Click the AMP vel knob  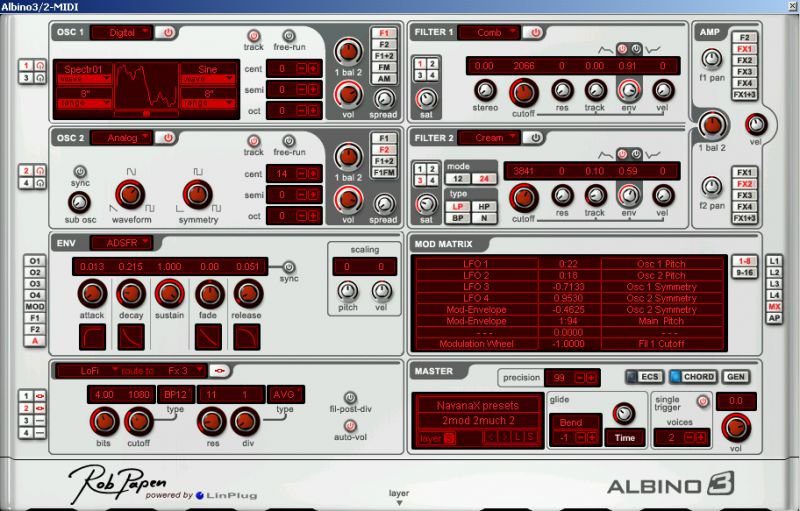coord(756,124)
